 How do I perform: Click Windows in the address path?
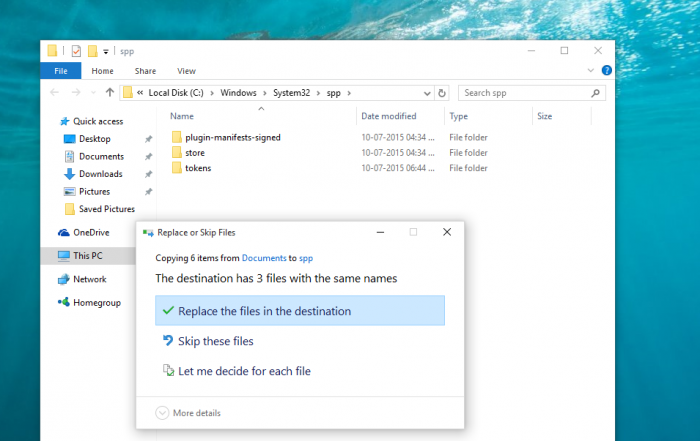tap(238, 93)
